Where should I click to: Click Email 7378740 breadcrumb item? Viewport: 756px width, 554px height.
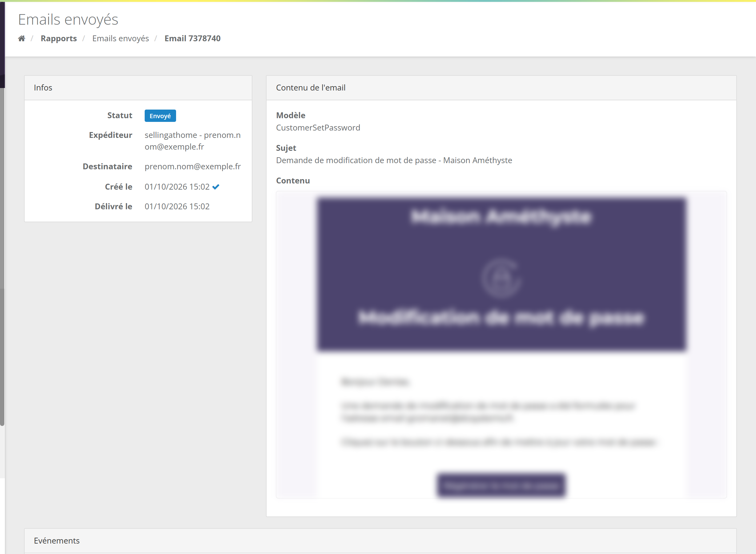192,38
